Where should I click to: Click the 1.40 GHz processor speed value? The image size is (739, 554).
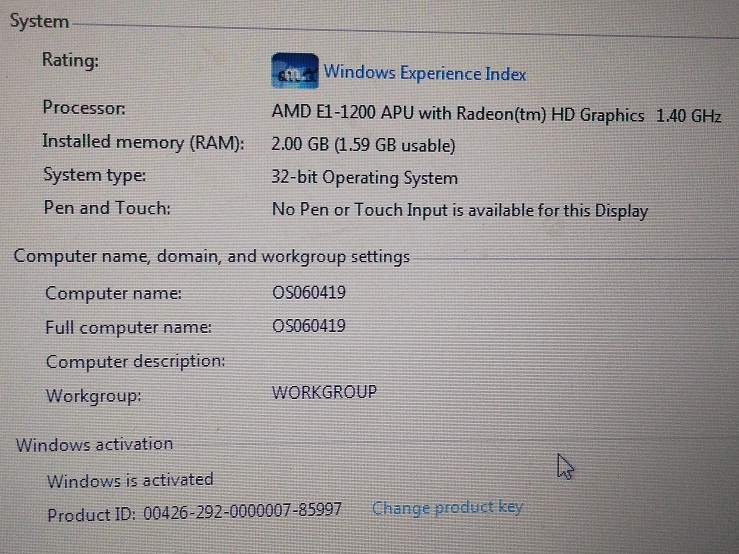pos(689,116)
